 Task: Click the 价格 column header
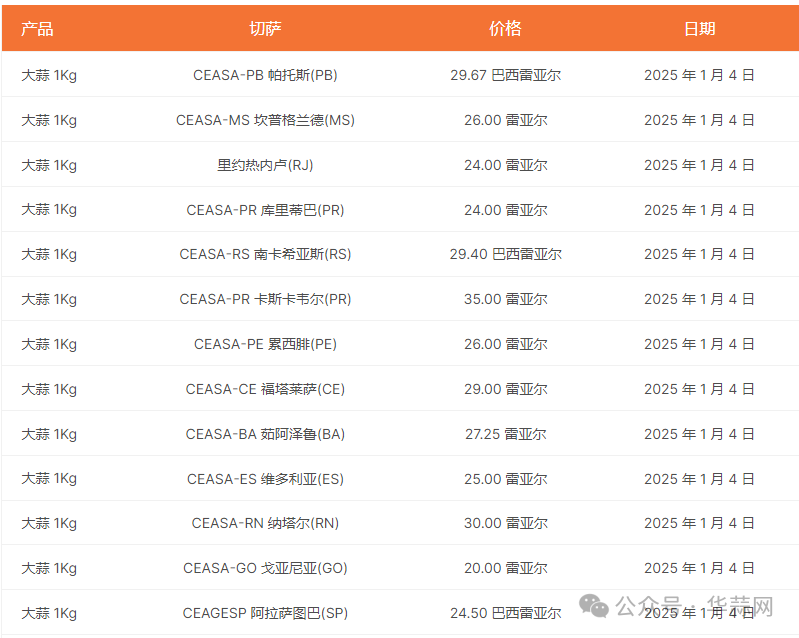pos(505,29)
